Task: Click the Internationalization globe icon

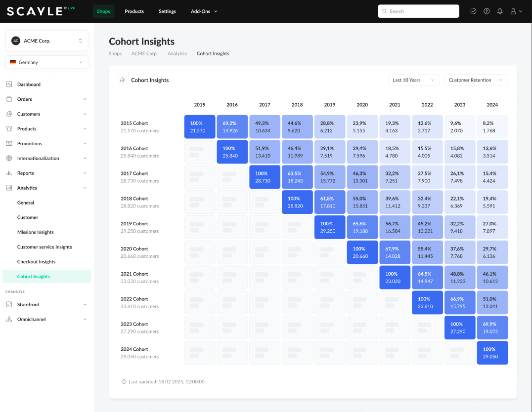Action: tap(9, 159)
